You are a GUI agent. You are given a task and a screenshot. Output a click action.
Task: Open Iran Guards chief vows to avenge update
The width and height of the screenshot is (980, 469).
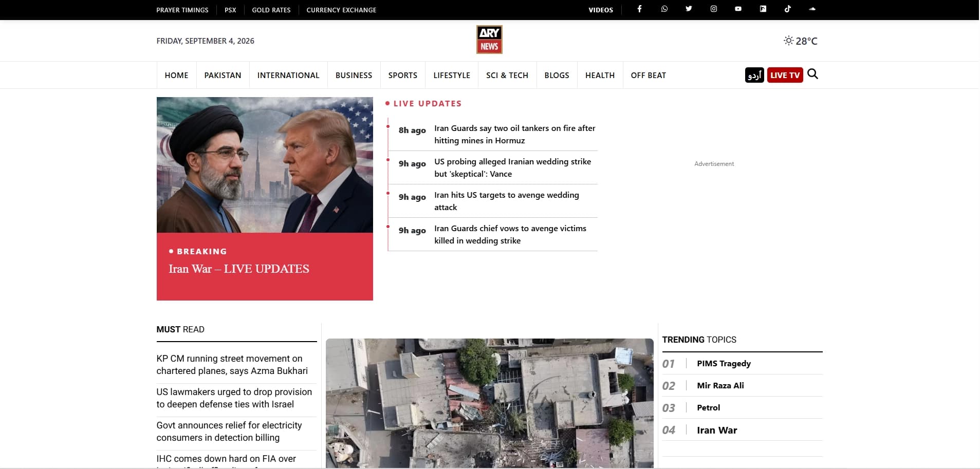(x=510, y=234)
